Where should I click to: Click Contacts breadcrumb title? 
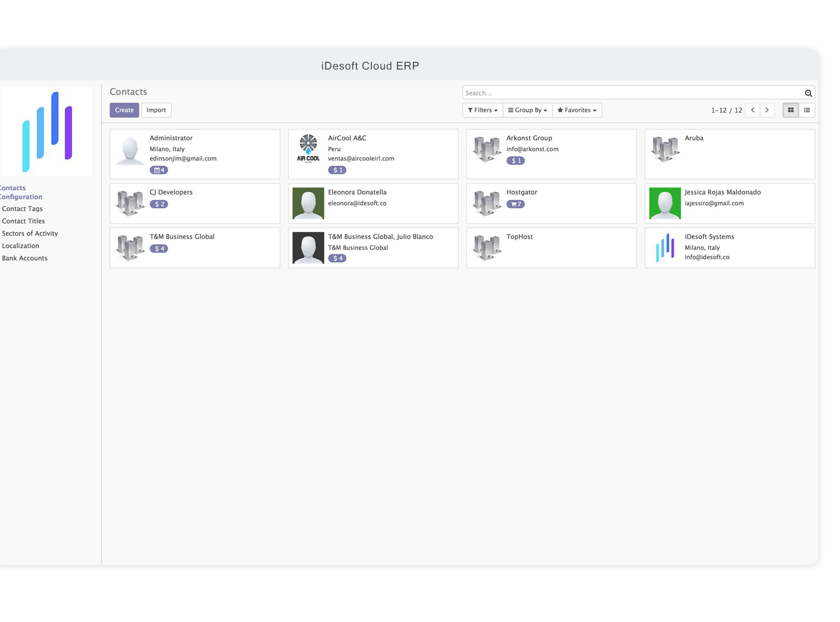pyautogui.click(x=128, y=92)
